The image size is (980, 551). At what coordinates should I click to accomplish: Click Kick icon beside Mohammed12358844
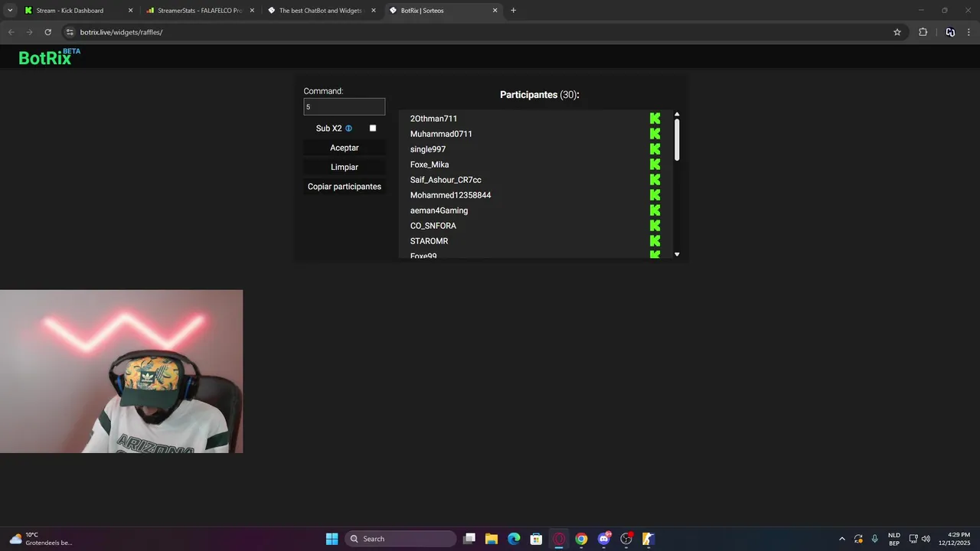655,195
